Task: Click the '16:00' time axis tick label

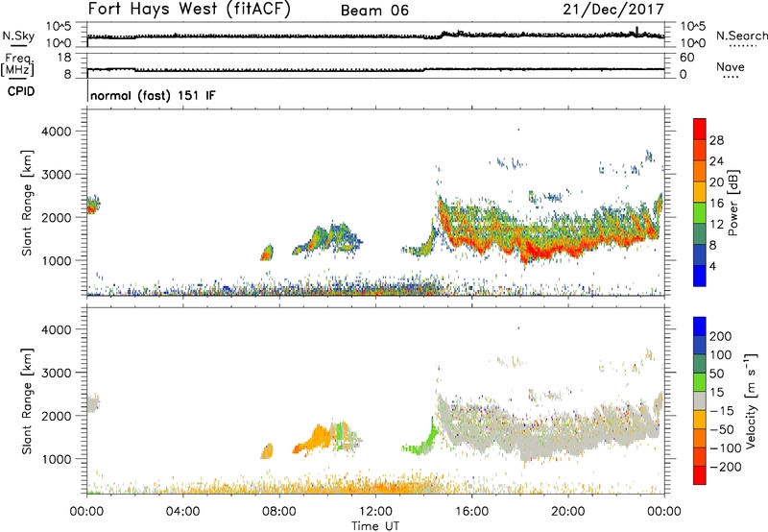Action: [471, 512]
